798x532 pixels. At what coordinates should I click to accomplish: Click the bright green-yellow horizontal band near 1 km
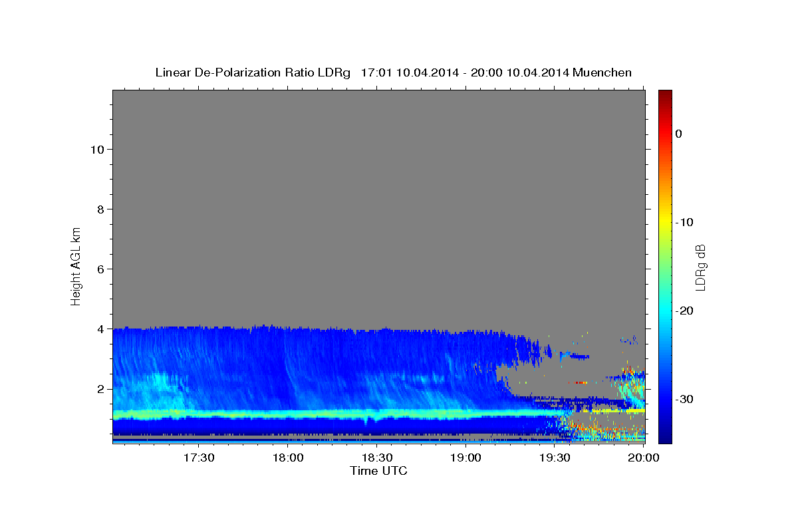click(339, 414)
